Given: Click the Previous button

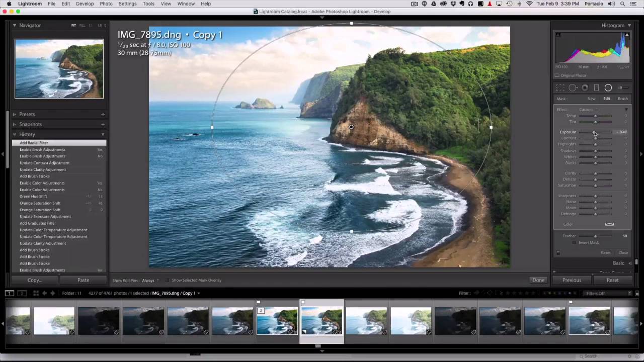Looking at the screenshot, I should [x=572, y=280].
